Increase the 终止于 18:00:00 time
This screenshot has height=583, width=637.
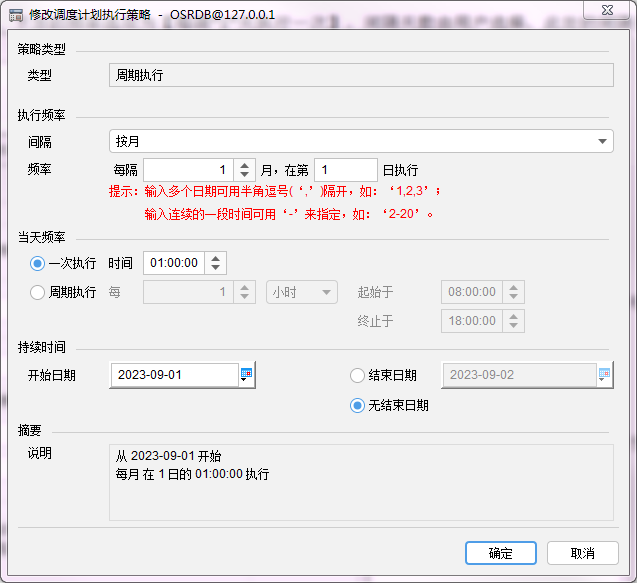click(514, 316)
